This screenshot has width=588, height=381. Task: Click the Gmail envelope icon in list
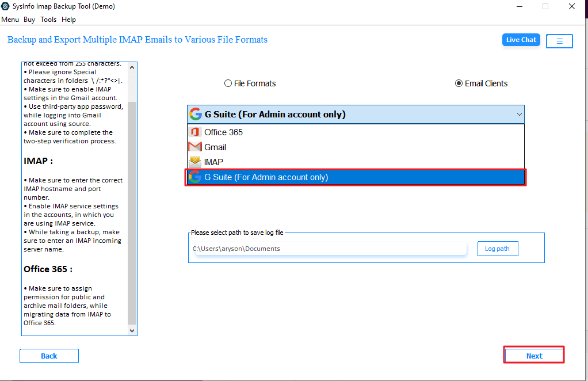tap(195, 147)
